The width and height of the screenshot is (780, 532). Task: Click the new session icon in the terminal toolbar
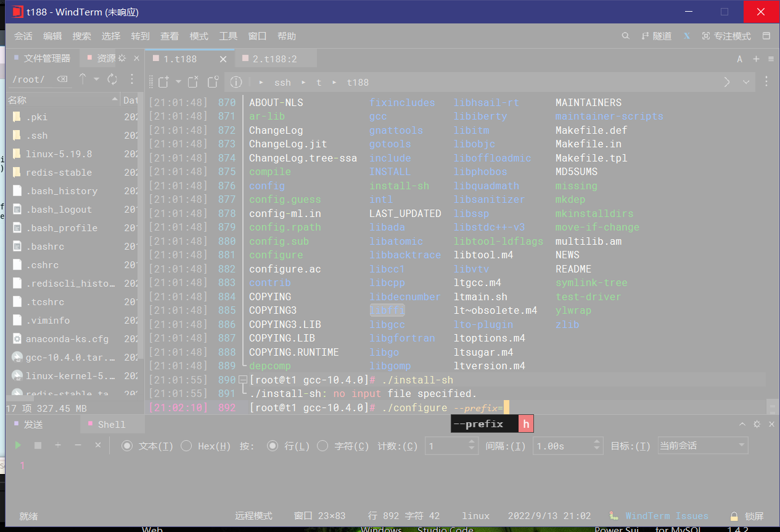tap(163, 81)
